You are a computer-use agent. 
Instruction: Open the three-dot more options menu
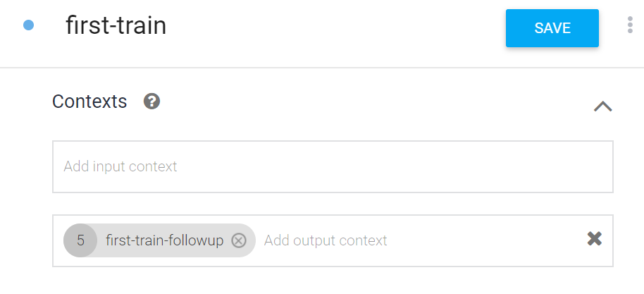[630, 25]
